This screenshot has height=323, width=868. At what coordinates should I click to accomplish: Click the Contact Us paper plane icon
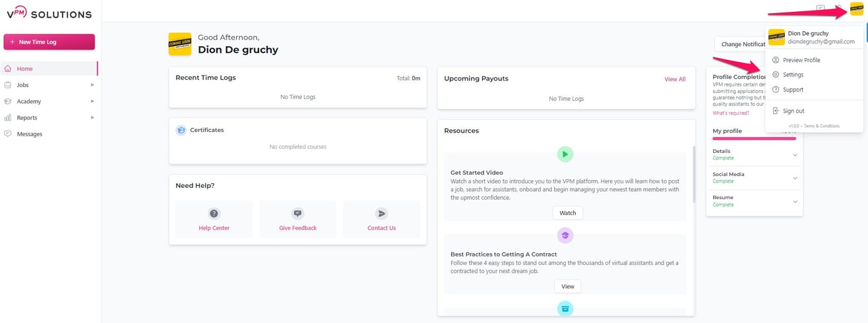[381, 214]
